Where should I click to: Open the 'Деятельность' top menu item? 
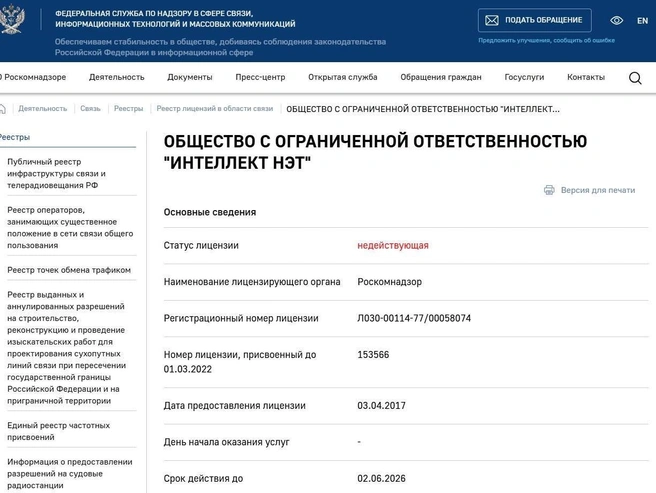[x=116, y=77]
